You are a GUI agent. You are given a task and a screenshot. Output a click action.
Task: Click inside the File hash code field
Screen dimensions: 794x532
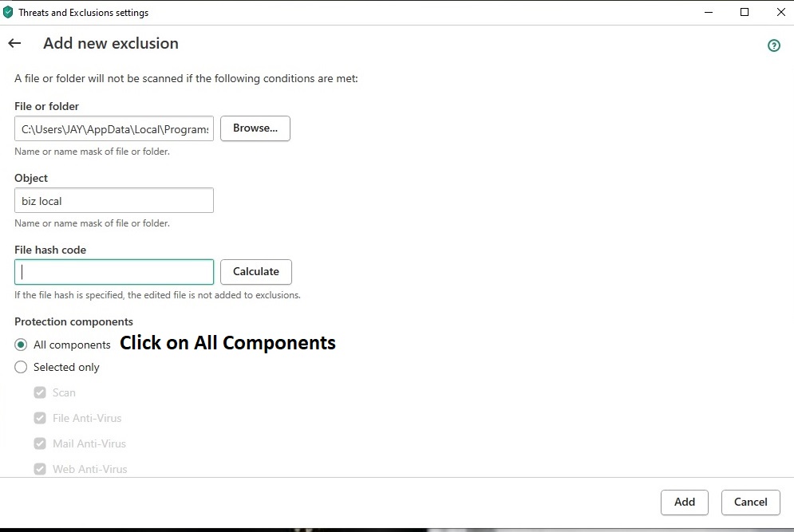pyautogui.click(x=114, y=272)
